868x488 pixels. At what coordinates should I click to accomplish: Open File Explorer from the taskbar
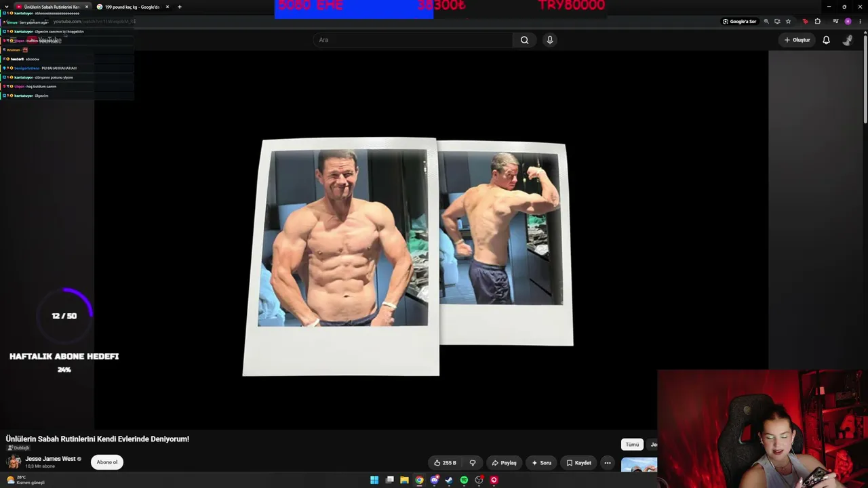(404, 480)
